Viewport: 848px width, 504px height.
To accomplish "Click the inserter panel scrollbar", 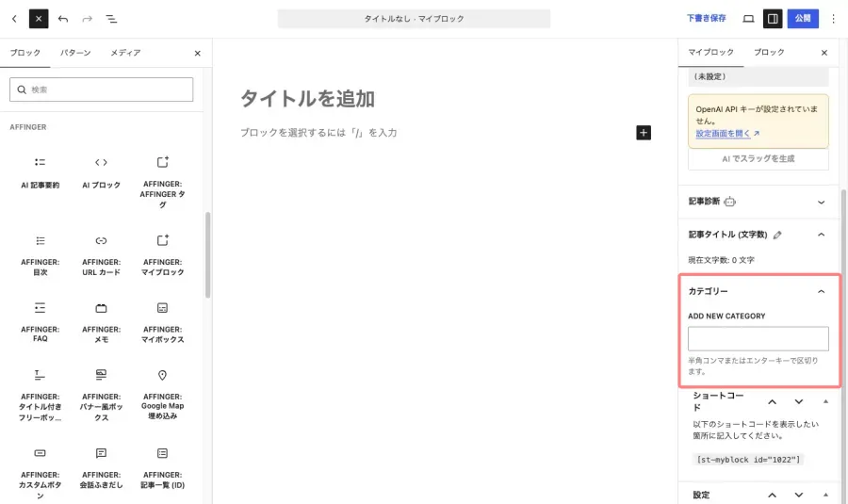I will click(207, 254).
